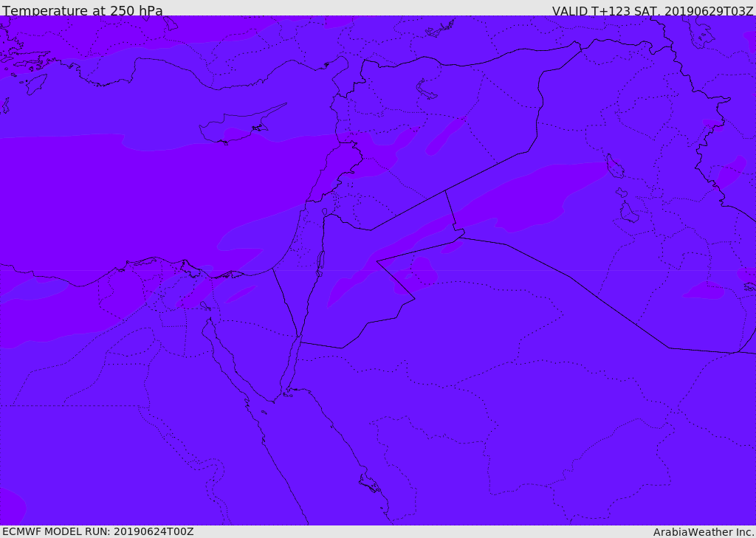Click the 'Temperature at 250 hPa' title text
The image size is (756, 538).
click(83, 10)
